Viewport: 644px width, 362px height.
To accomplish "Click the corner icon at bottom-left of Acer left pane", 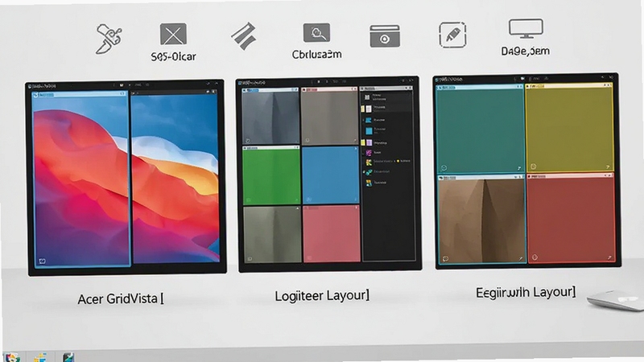I will point(42,261).
